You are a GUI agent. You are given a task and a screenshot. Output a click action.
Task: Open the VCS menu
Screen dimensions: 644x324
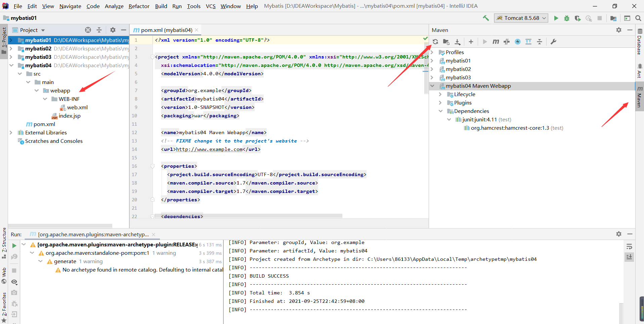[x=211, y=6]
